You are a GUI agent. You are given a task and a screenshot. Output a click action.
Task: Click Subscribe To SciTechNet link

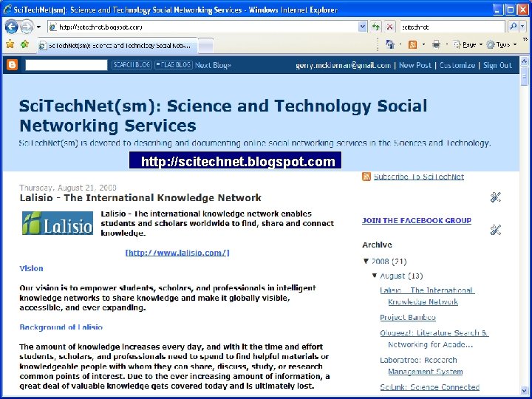tap(419, 177)
